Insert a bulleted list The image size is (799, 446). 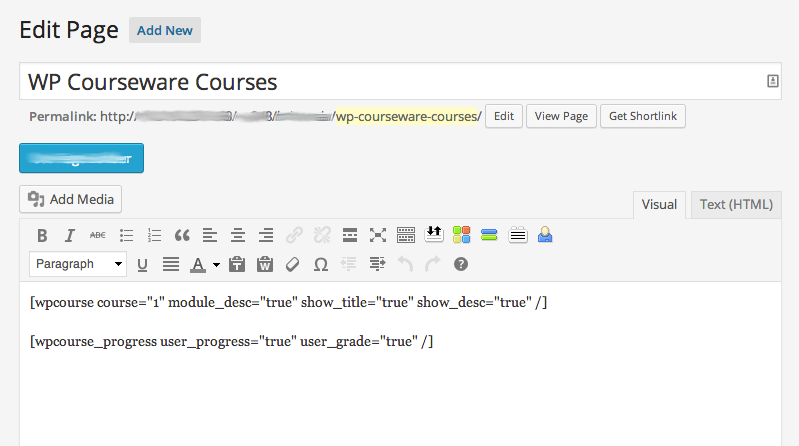pyautogui.click(x=126, y=235)
